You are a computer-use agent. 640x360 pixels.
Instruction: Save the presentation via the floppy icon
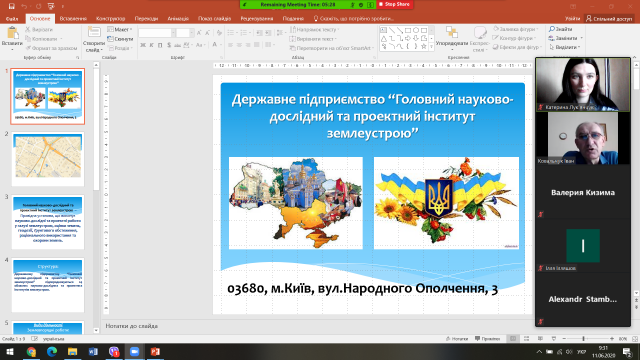(x=12, y=6)
